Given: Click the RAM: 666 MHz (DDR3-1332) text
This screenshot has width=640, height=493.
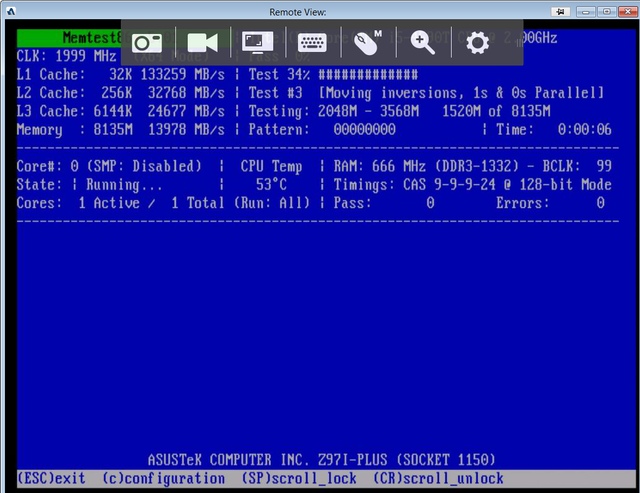Looking at the screenshot, I should (x=426, y=167).
